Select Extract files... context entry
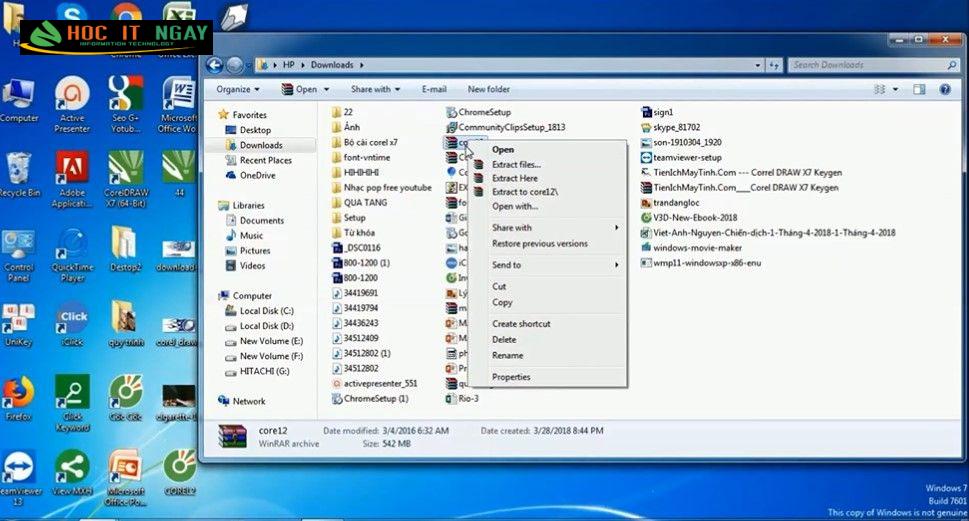This screenshot has width=969, height=521. (x=548, y=164)
